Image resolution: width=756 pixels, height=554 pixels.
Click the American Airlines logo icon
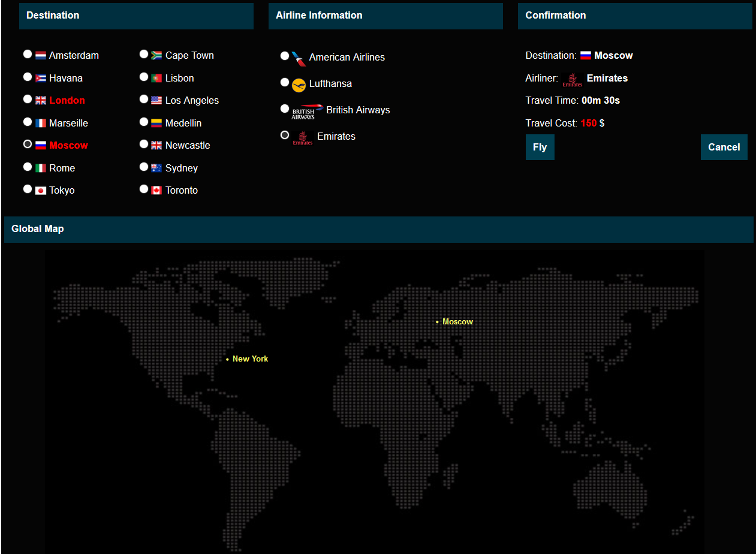[299, 58]
